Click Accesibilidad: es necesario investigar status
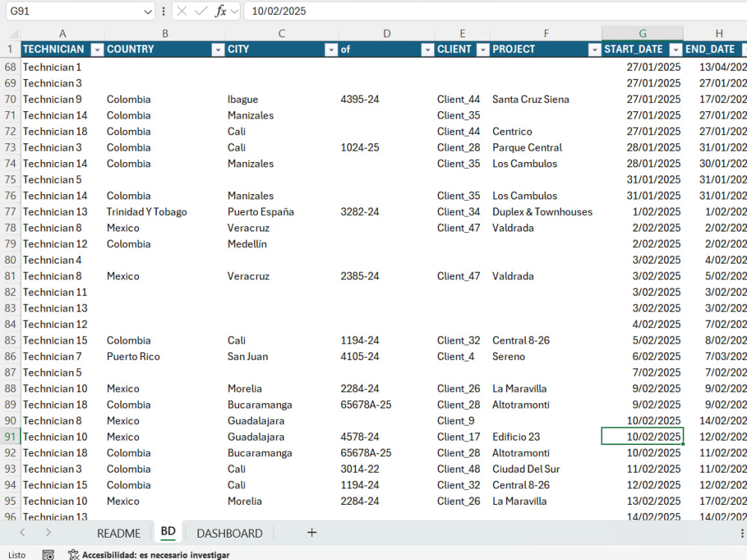747x560 pixels. (155, 555)
